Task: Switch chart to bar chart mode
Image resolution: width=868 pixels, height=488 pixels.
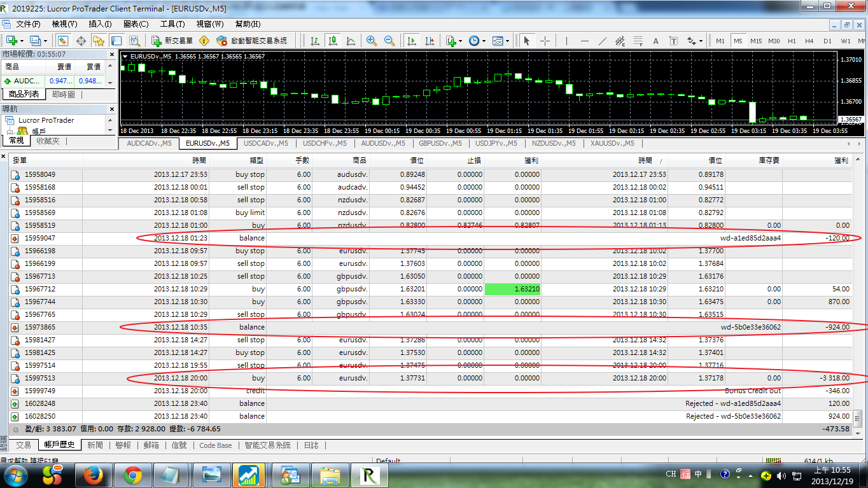Action: [314, 41]
